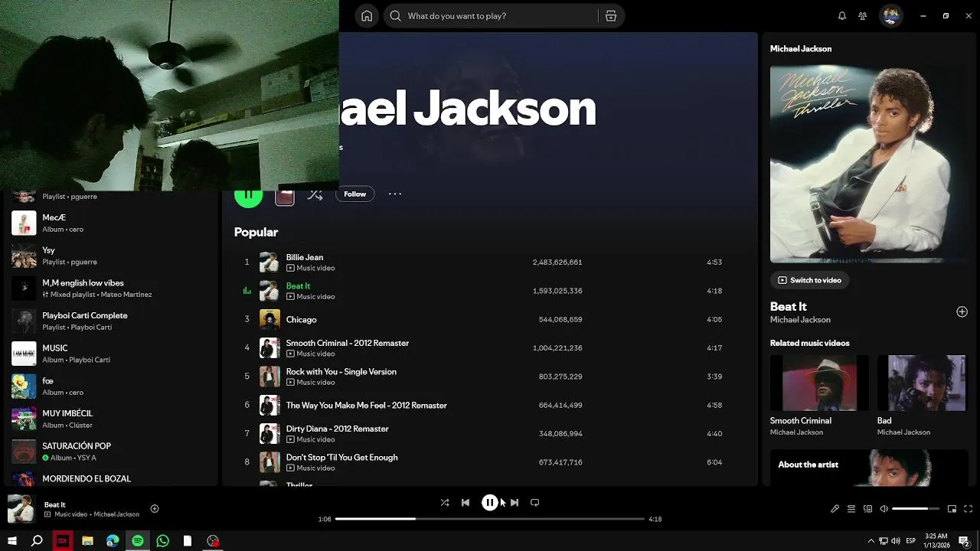The height and width of the screenshot is (551, 980).
Task: Pause playback in player bar
Action: [x=490, y=503]
